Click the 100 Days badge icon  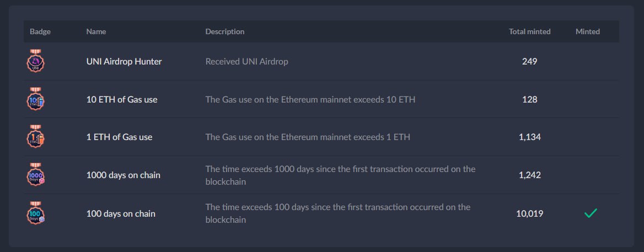[36, 213]
